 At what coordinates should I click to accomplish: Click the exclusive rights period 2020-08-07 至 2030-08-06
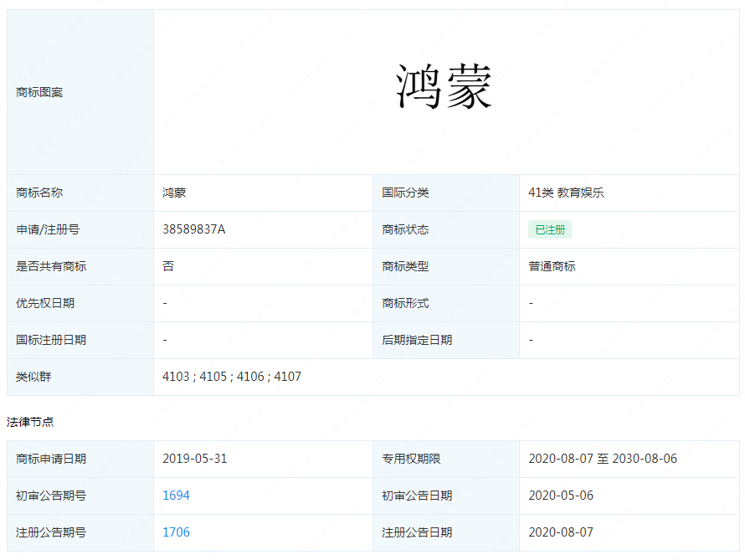[603, 459]
